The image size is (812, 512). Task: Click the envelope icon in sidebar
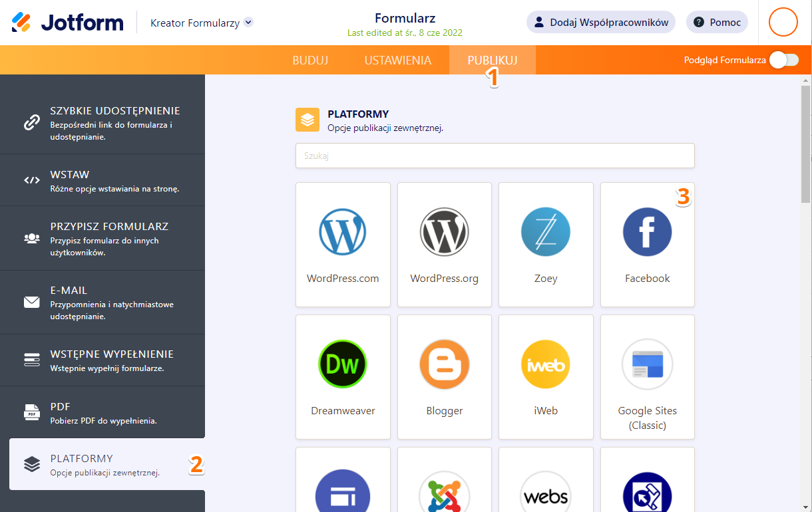(32, 303)
